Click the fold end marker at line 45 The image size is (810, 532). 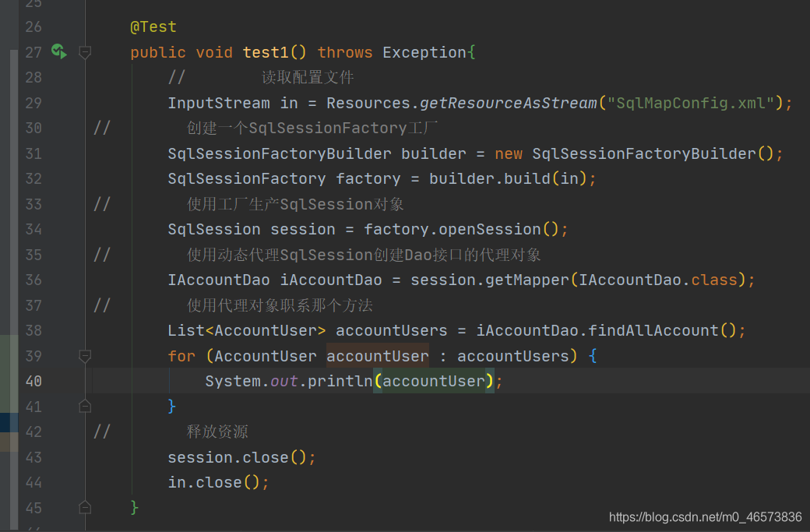85,507
